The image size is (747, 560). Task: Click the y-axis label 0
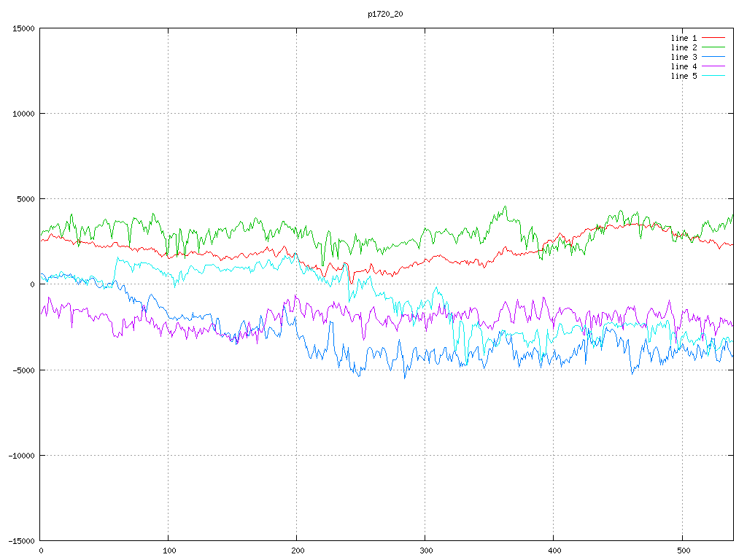pos(32,285)
